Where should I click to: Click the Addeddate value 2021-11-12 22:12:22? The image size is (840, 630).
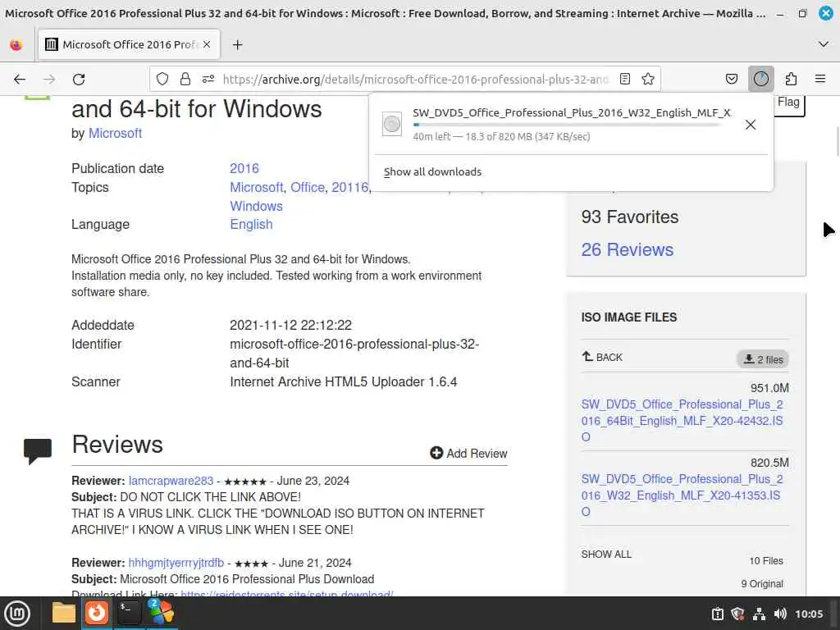pyautogui.click(x=291, y=325)
